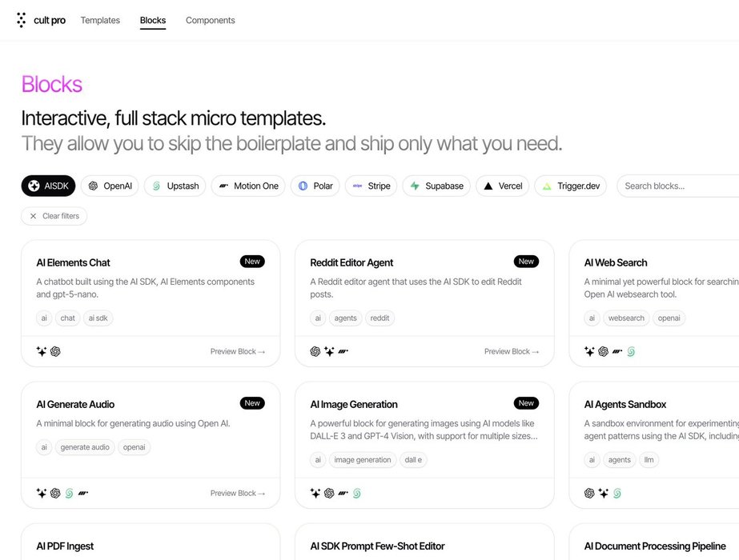Click the Supabase lightning icon
739x560 pixels.
click(415, 186)
